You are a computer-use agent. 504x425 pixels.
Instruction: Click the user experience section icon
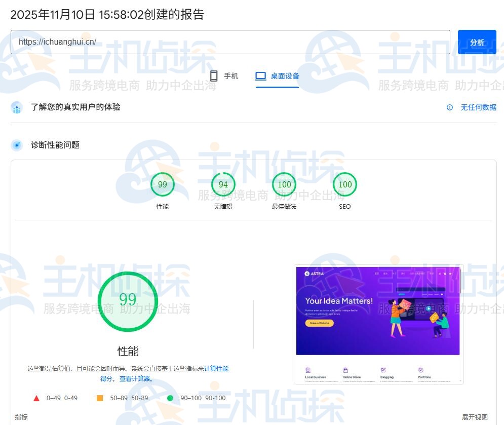tap(16, 107)
